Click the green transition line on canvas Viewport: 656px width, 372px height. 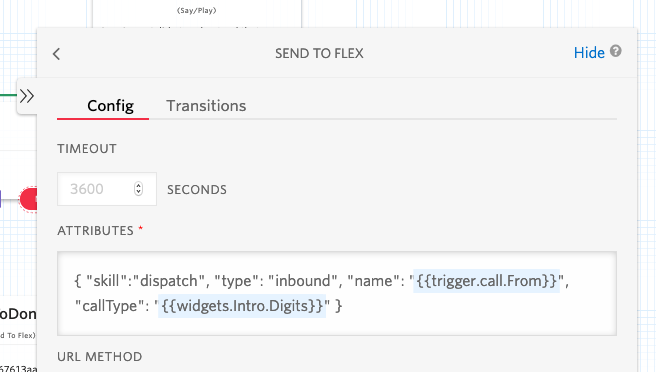point(8,95)
